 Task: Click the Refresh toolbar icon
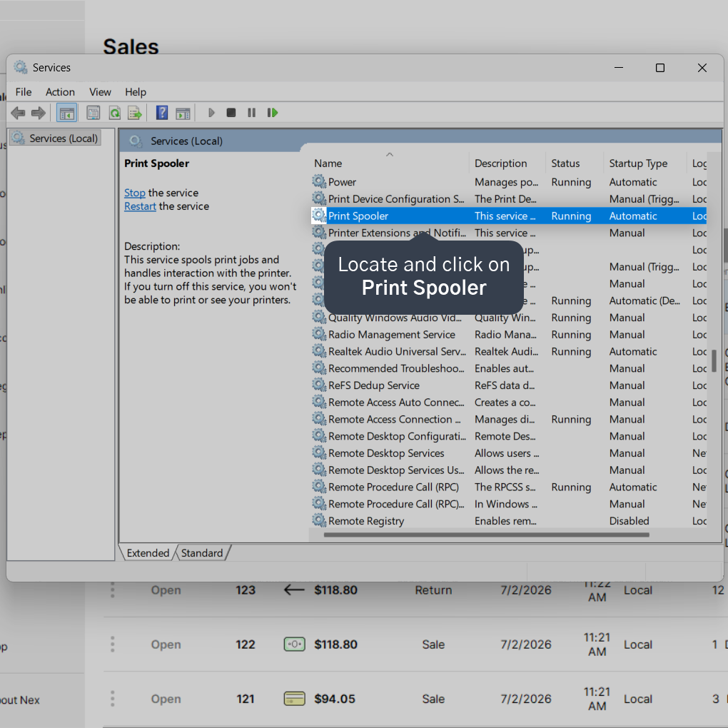pyautogui.click(x=114, y=113)
